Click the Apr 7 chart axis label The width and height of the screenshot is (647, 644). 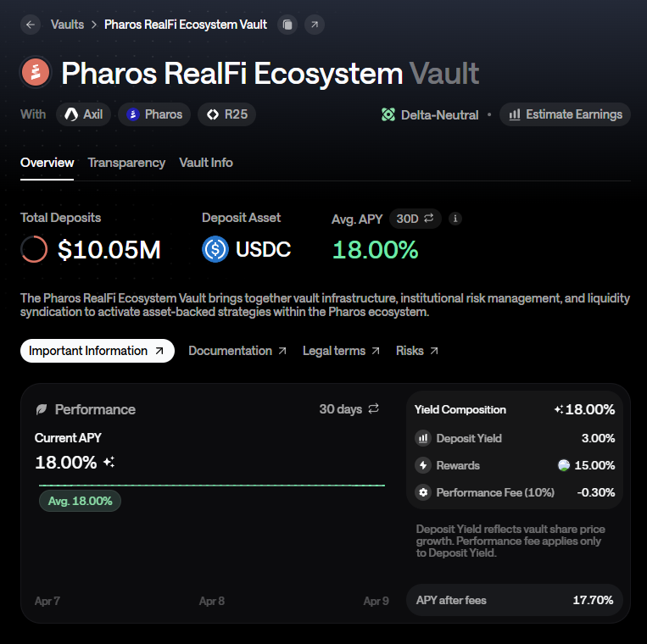pyautogui.click(x=47, y=601)
